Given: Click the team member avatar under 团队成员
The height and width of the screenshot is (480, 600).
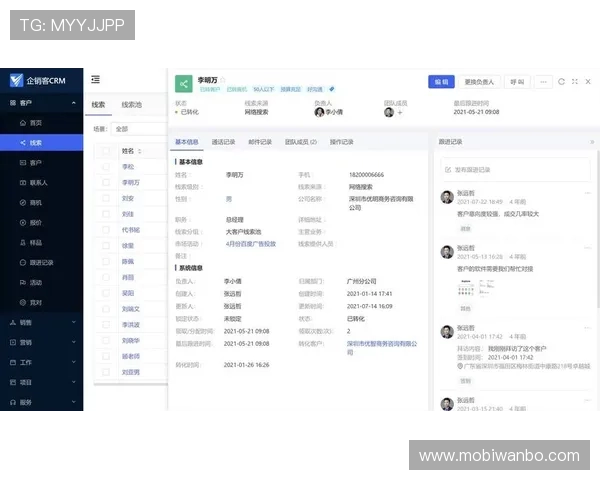Looking at the screenshot, I should click(x=389, y=112).
